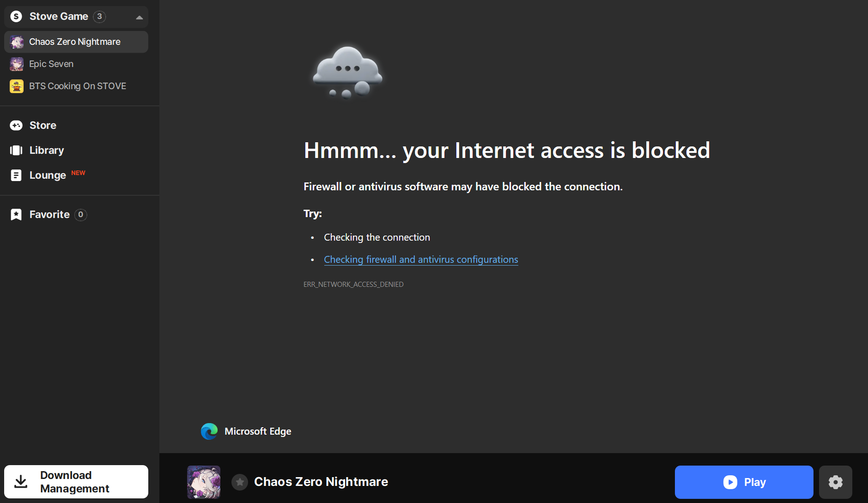Click the Lounge document icon
The image size is (868, 503).
tap(16, 175)
